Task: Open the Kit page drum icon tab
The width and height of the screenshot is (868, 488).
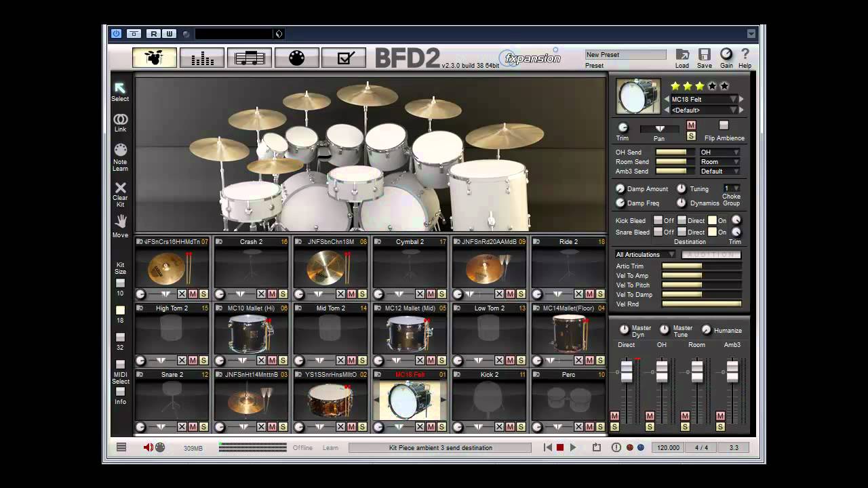Action: coord(155,58)
